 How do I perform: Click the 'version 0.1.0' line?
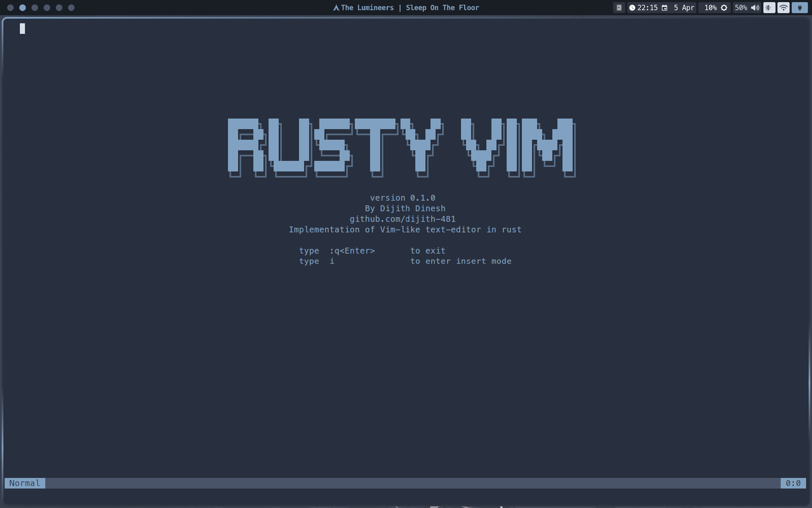[403, 198]
